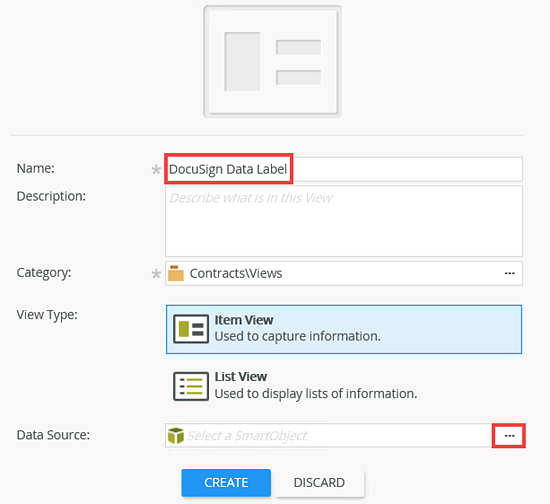Click the Name field containing DocuSign Data Label
This screenshot has height=504, width=550.
pyautogui.click(x=344, y=169)
